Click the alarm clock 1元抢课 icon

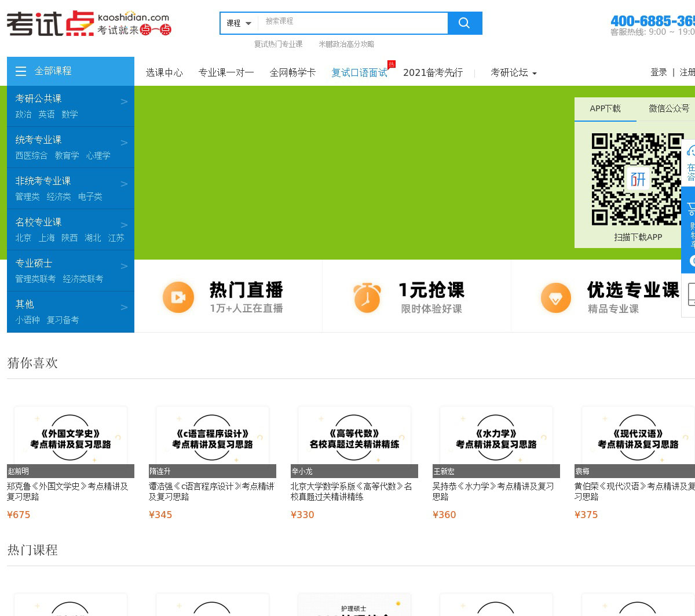(367, 297)
